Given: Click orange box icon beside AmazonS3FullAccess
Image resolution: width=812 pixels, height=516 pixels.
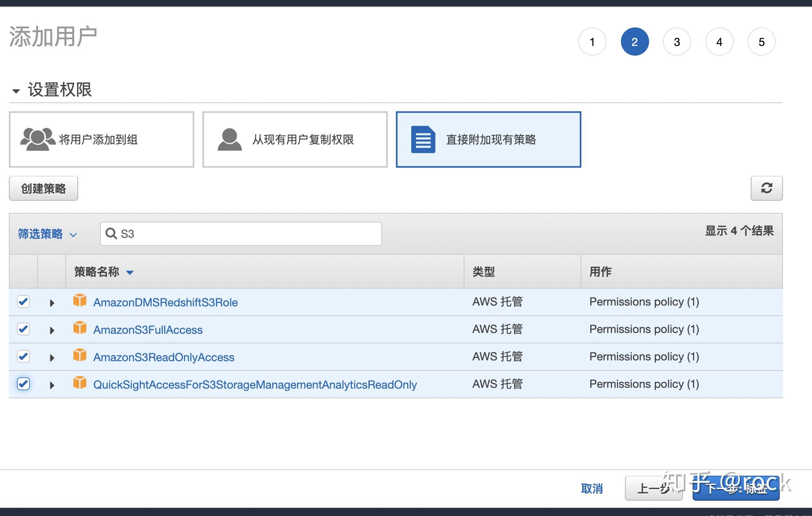Looking at the screenshot, I should pos(80,328).
